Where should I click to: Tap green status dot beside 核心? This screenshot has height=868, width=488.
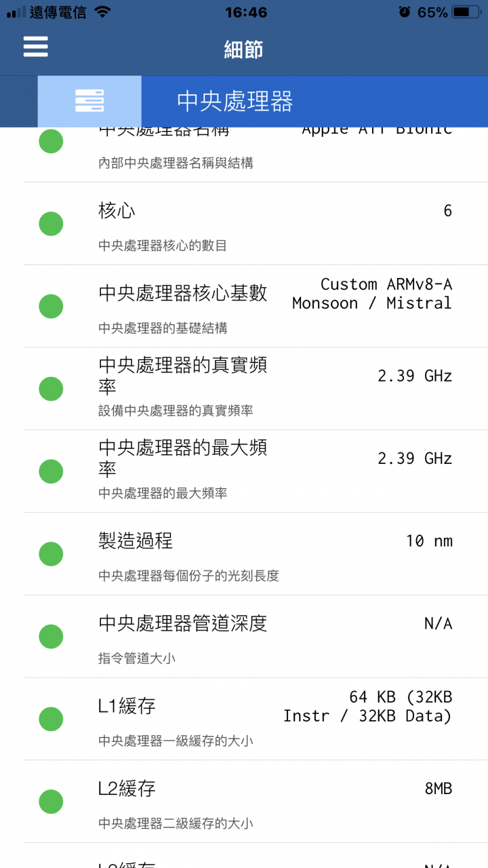click(x=51, y=224)
